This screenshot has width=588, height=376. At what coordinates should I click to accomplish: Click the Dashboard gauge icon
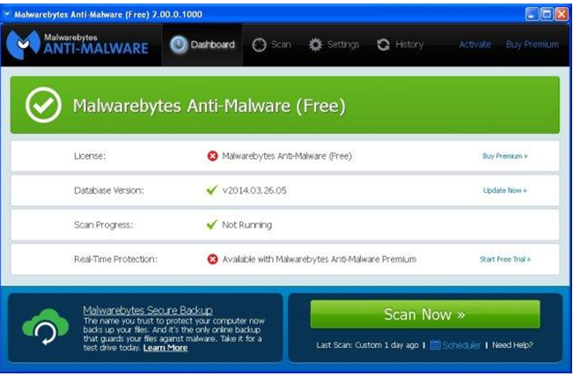click(179, 45)
